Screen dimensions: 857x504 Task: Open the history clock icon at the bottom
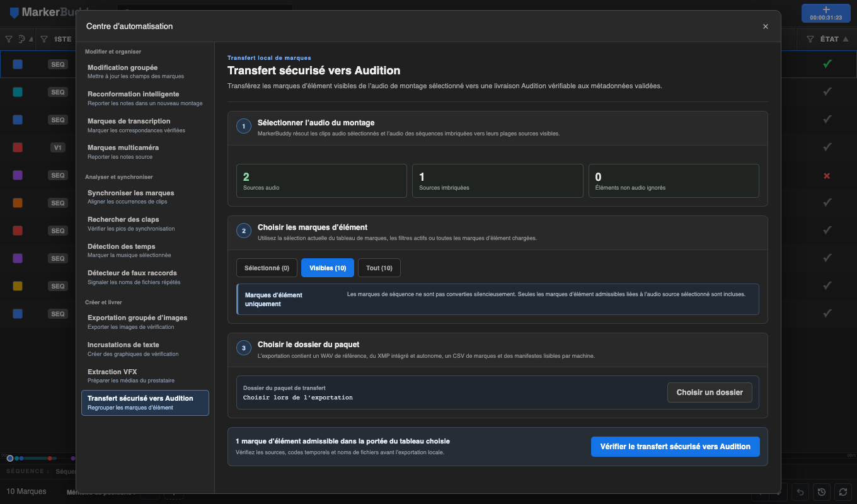point(821,492)
